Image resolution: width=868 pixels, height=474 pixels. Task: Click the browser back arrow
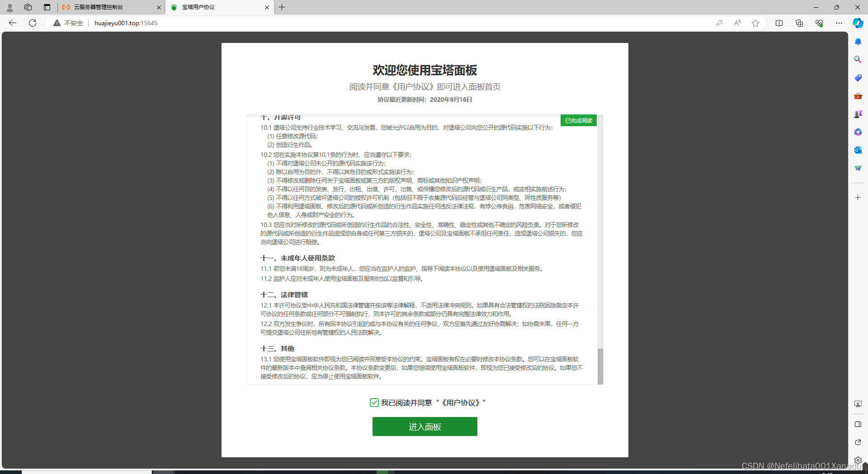pos(13,23)
